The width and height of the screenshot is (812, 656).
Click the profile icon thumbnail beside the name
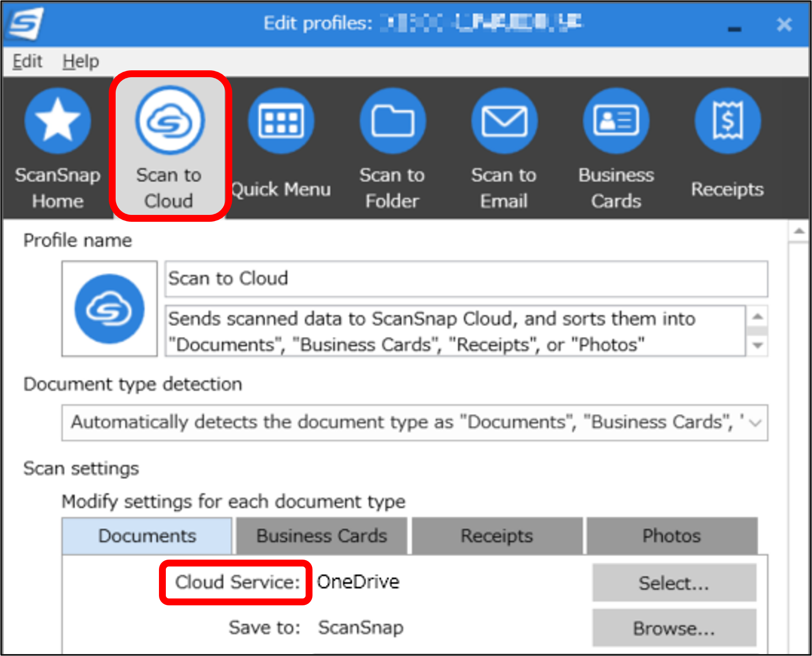pyautogui.click(x=110, y=309)
